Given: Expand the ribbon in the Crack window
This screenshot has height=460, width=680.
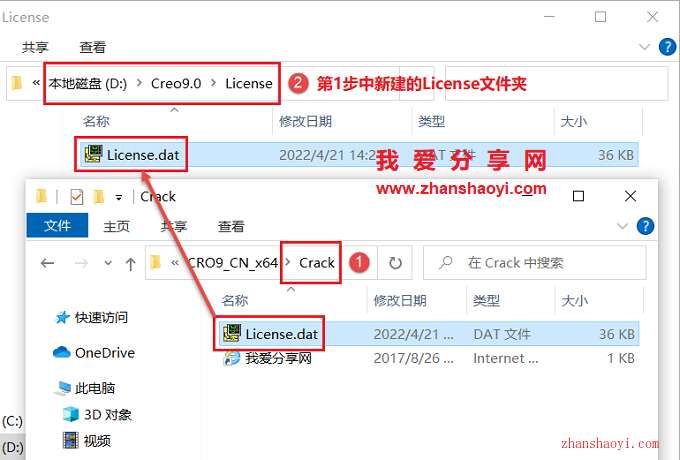Looking at the screenshot, I should tap(622, 226).
